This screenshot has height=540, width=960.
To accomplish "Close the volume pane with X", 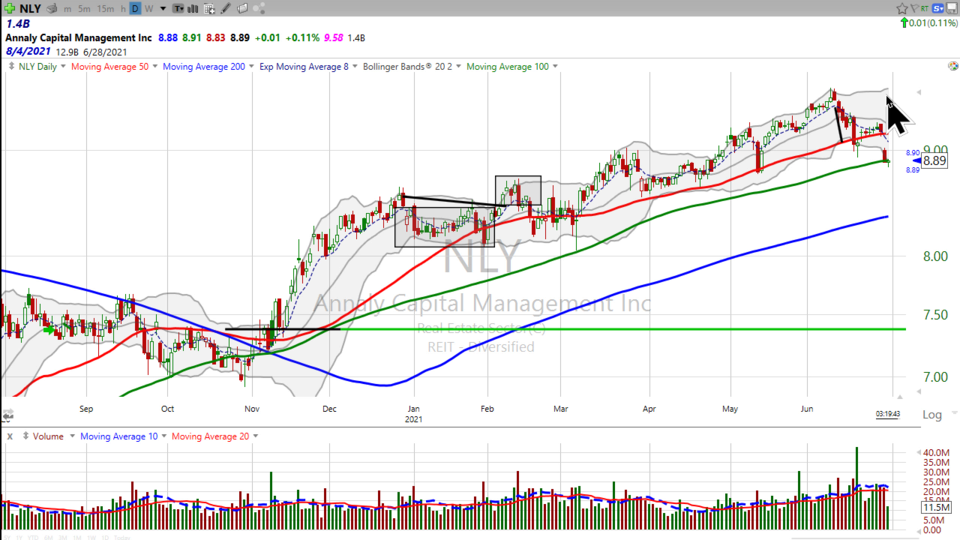I will pyautogui.click(x=9, y=436).
